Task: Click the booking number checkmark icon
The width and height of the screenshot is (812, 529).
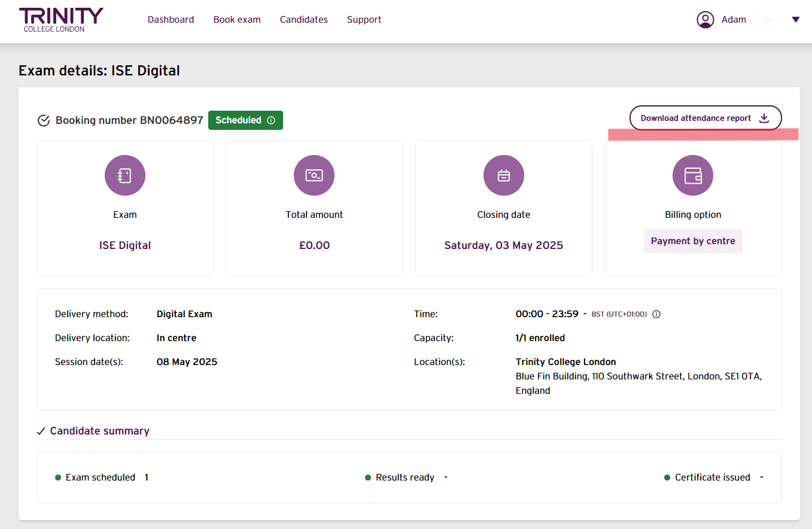Action: [44, 121]
